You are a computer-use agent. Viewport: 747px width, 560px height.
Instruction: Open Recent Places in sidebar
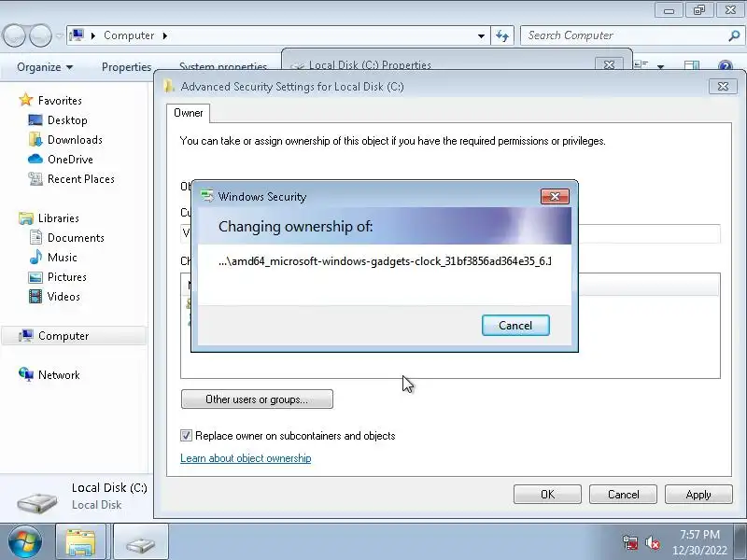(x=81, y=179)
